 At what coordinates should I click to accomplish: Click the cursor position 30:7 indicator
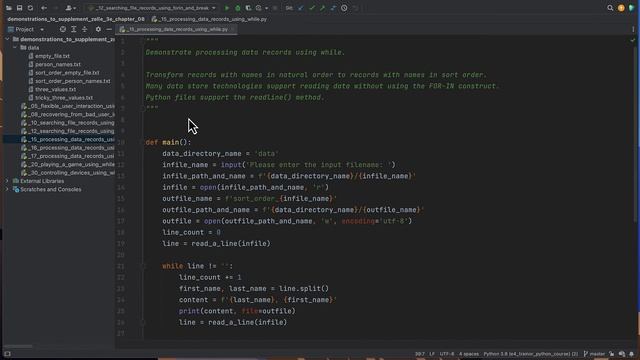(420, 354)
